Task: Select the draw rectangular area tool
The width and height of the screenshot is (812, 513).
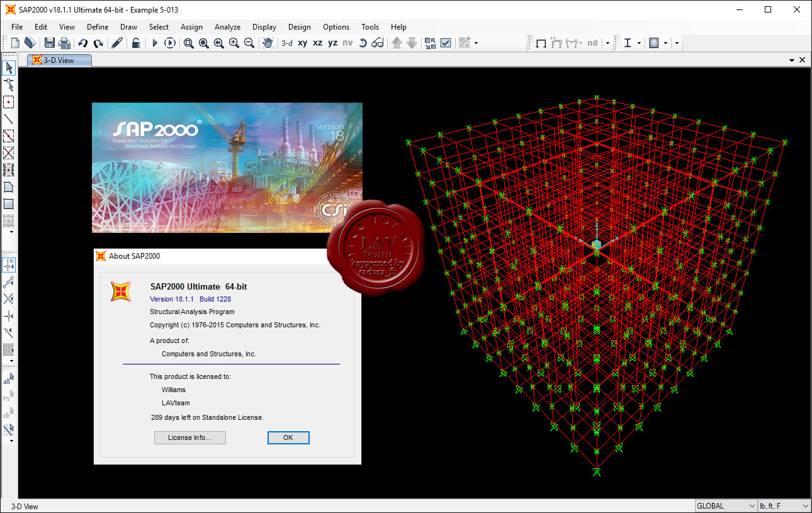Action: (x=9, y=204)
